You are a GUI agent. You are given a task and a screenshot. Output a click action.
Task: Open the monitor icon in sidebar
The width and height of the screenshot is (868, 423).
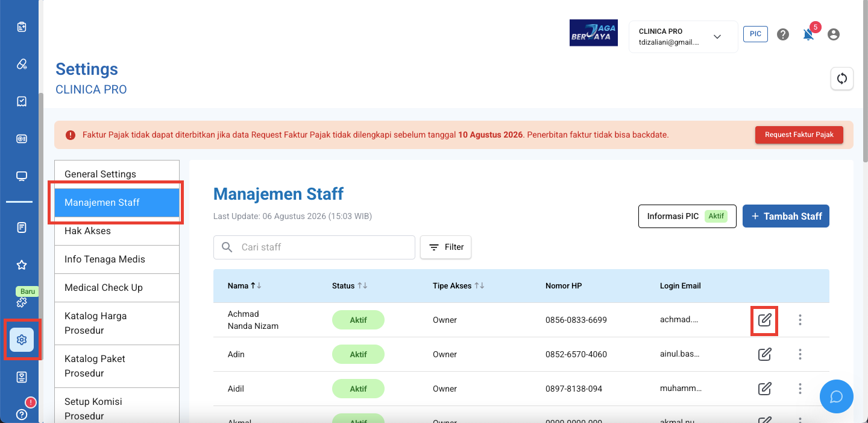pos(22,176)
